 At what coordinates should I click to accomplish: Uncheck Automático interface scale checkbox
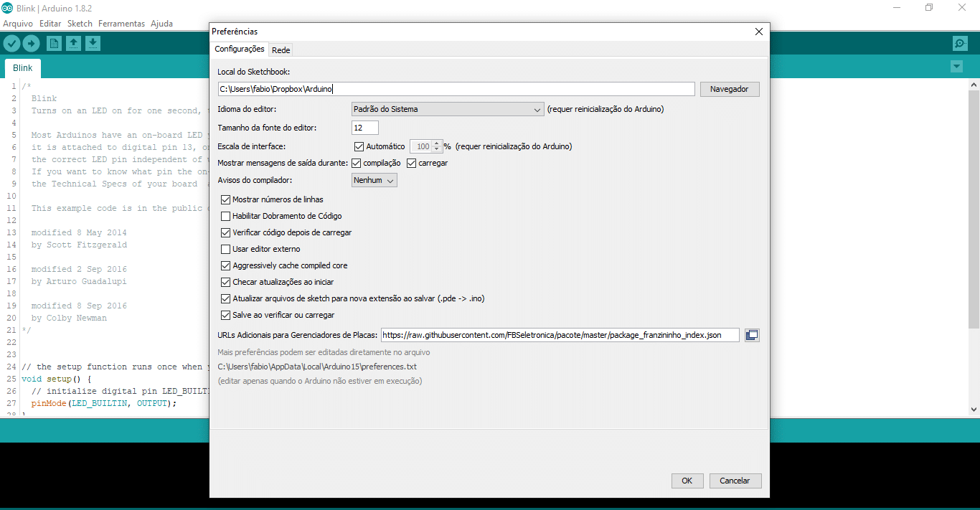(359, 146)
